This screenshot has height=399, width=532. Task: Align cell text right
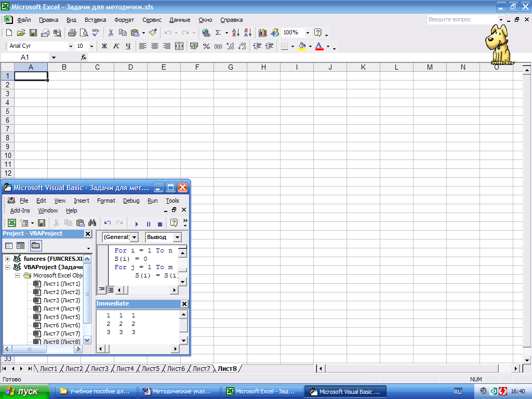pyautogui.click(x=167, y=46)
